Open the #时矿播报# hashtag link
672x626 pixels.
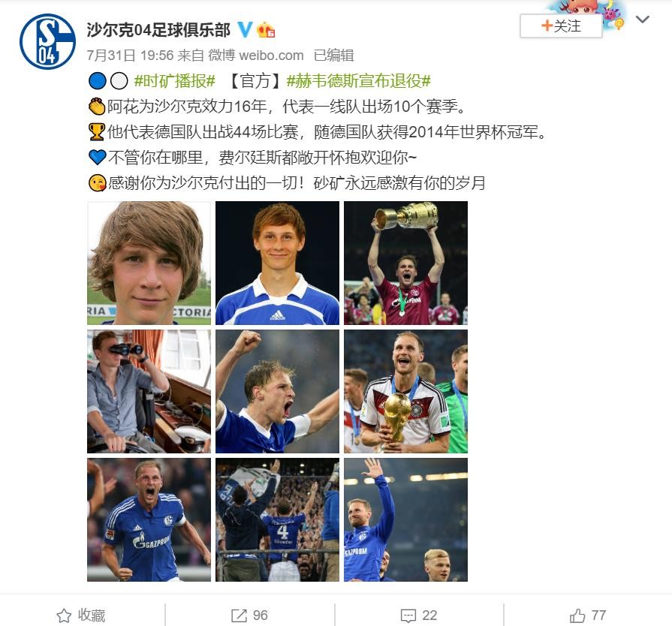(174, 80)
